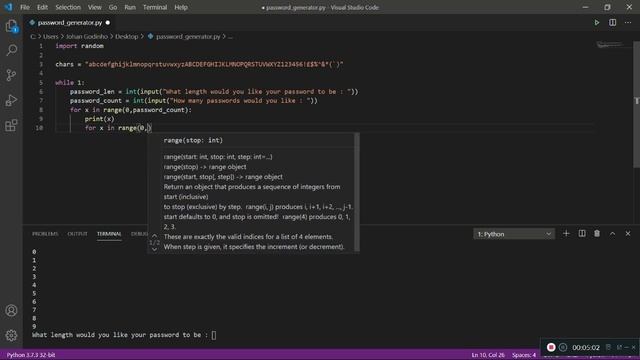Image resolution: width=640 pixels, height=360 pixels.
Task: Click the VS Code logo icon
Action: tap(8, 7)
